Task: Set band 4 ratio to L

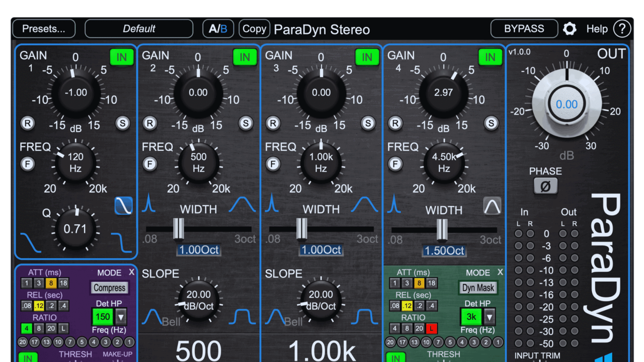Action: coord(431,328)
